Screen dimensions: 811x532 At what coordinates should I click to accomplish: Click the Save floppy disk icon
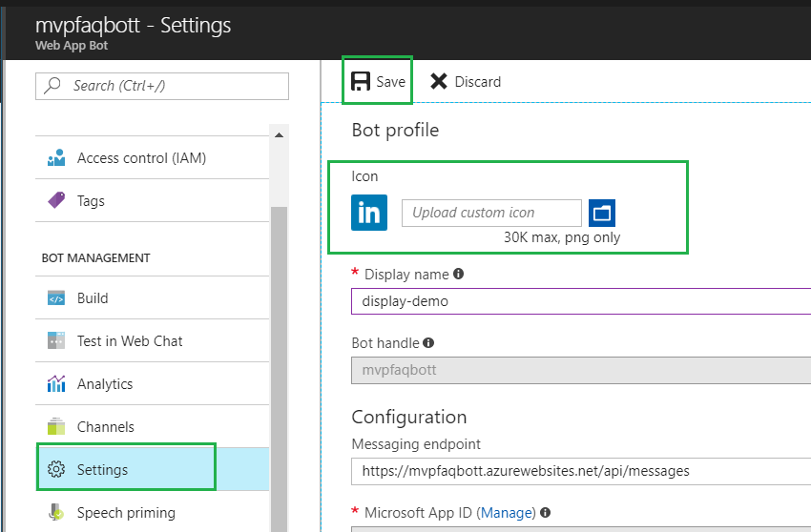[362, 81]
